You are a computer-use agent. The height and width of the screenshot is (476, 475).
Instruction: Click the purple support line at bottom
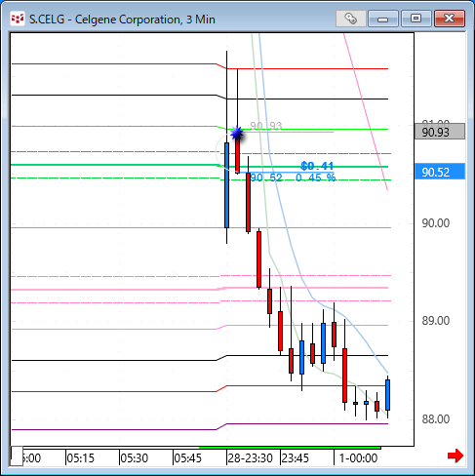[x=200, y=426]
